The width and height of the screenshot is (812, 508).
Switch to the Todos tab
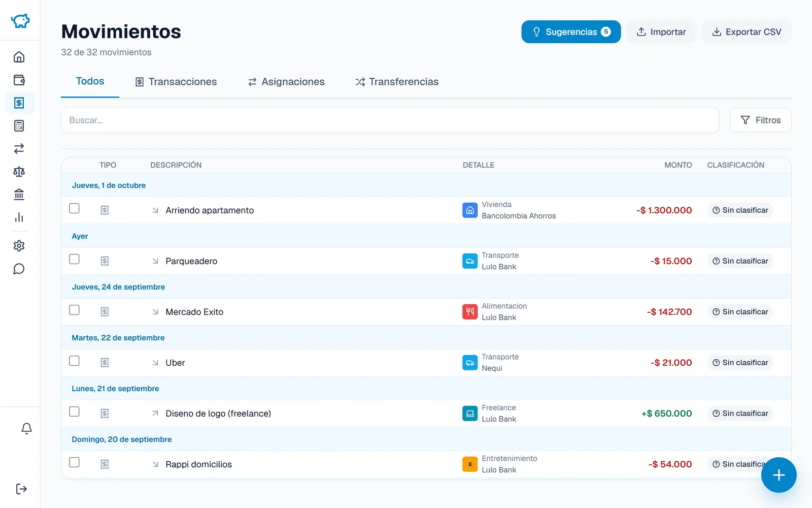[x=90, y=81]
